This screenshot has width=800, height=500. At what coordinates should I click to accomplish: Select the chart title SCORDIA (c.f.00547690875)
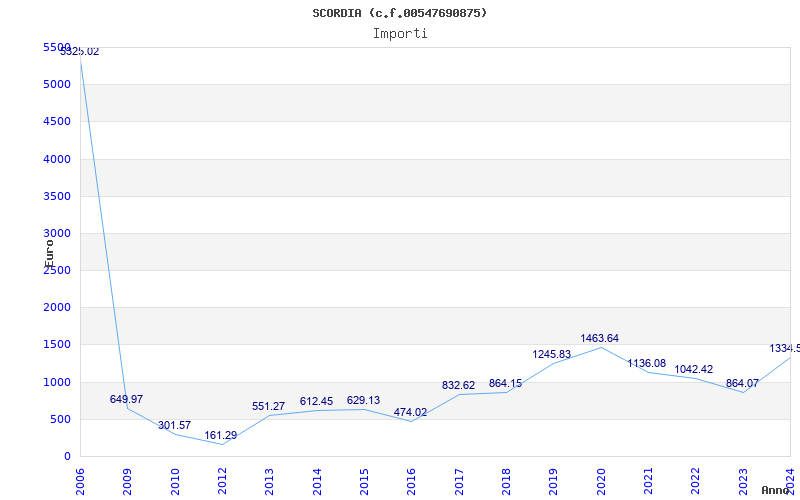(x=399, y=13)
